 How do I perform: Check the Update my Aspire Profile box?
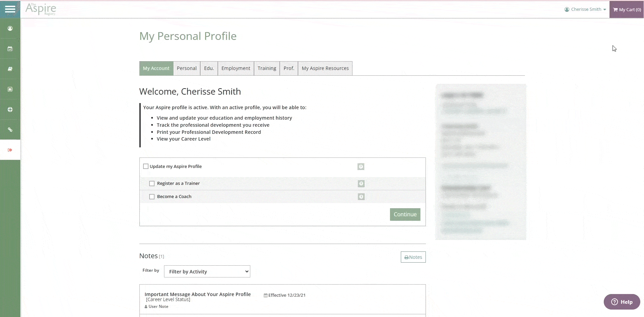(x=146, y=166)
